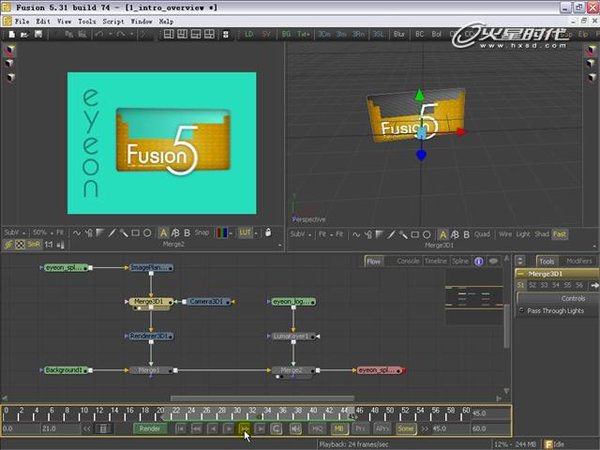Open the Script menu
The image size is (600, 450).
point(113,21)
